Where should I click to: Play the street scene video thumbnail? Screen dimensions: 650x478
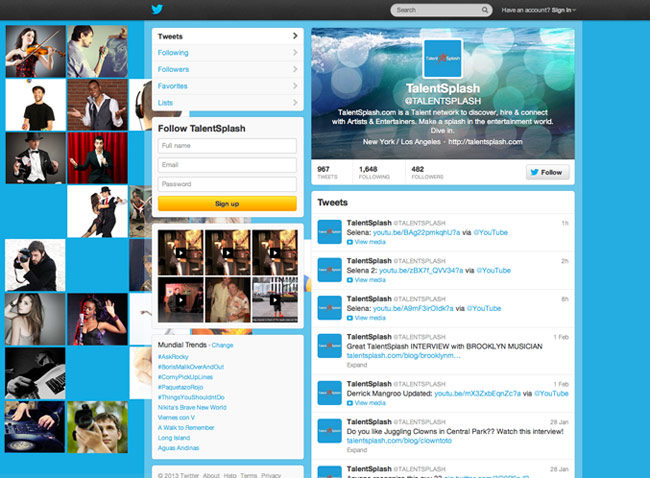click(x=275, y=300)
